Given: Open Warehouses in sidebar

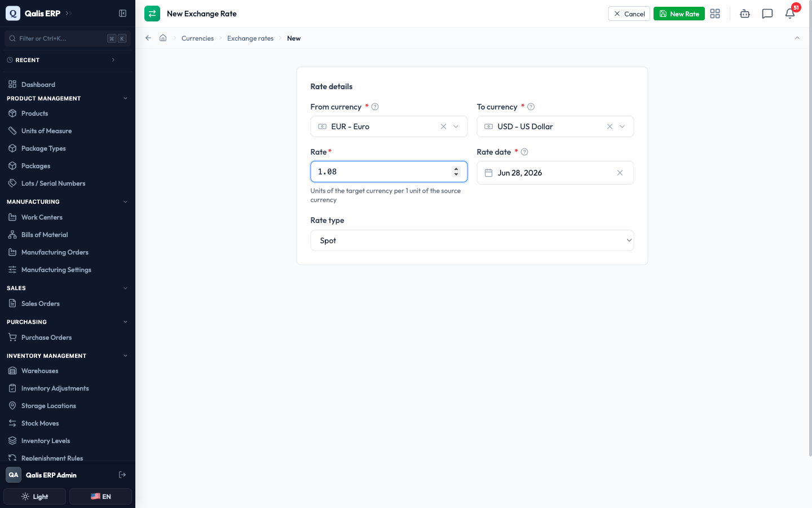Looking at the screenshot, I should (68, 371).
